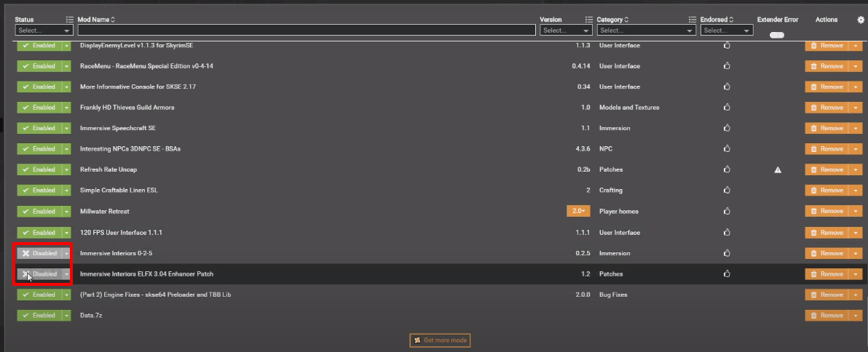Click version 4.3.6 of Interesting NPCs
Viewport: 868px width, 352px height.
point(581,148)
